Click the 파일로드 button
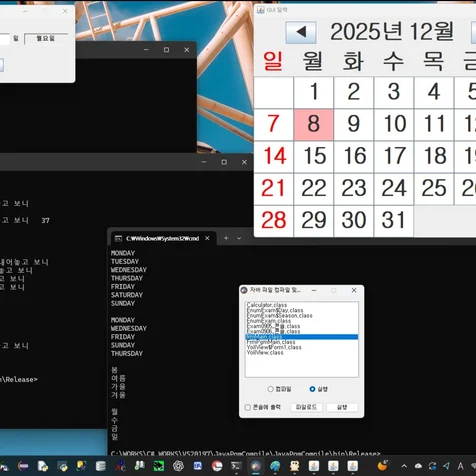Viewport: 476px width, 476px height. (306, 407)
